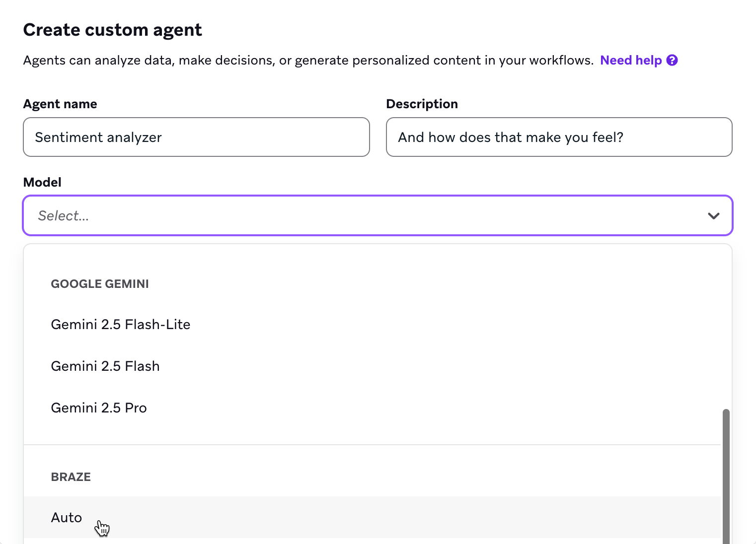Click the question mark help icon

[672, 61]
